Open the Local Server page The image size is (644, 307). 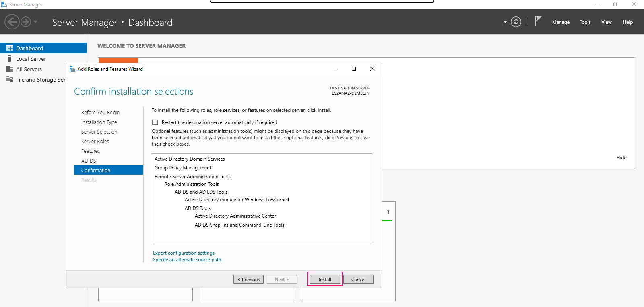click(x=31, y=59)
